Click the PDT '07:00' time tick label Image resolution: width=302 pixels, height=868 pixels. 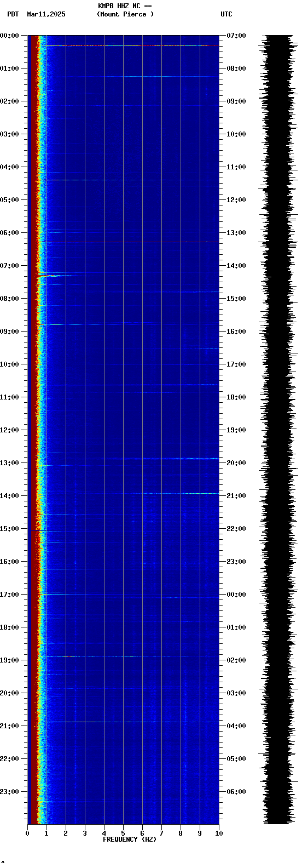[9, 266]
